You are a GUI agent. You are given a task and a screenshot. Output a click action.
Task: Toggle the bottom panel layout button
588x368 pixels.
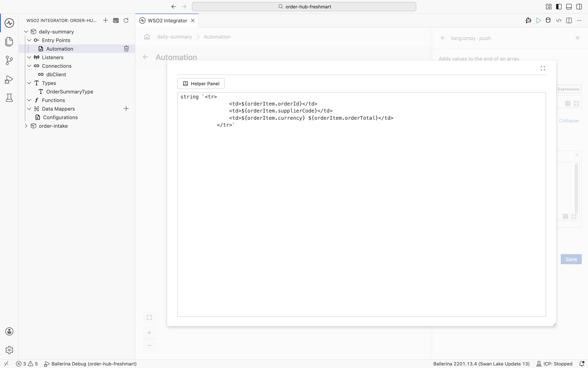(569, 7)
